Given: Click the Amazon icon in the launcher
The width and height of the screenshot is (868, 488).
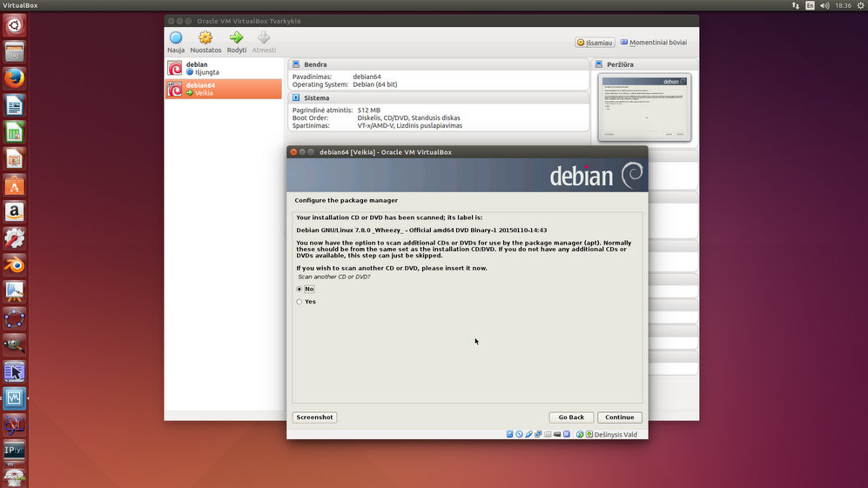Looking at the screenshot, I should pos(14,211).
